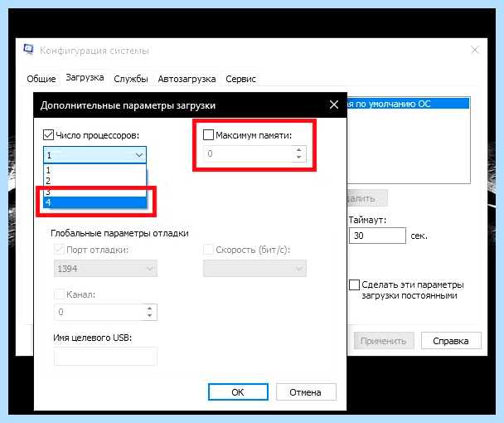Uncheck the Число процессоров checkbox
Screen dimensions: 504x423
tap(48, 135)
